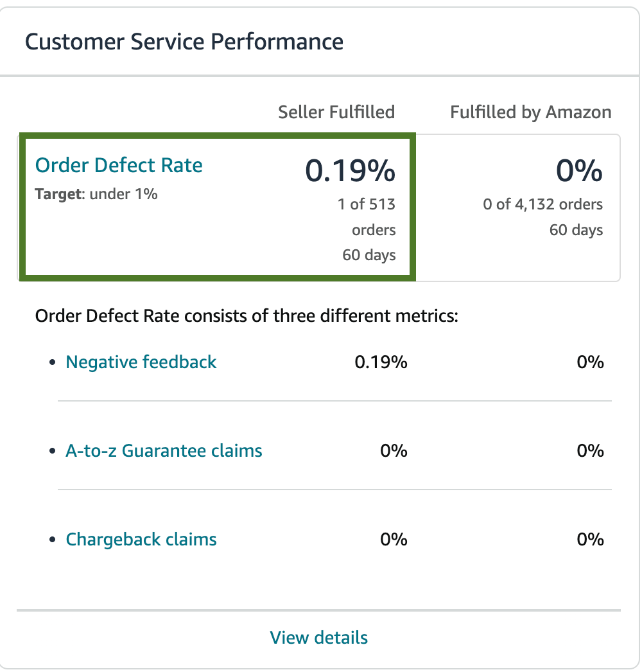Click the Seller Fulfilled column header
The width and height of the screenshot is (642, 672).
pos(336,112)
